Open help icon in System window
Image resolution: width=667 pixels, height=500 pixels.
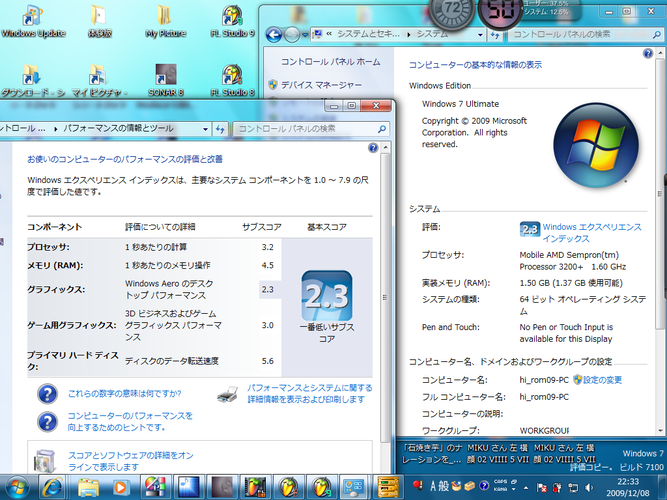tap(648, 54)
